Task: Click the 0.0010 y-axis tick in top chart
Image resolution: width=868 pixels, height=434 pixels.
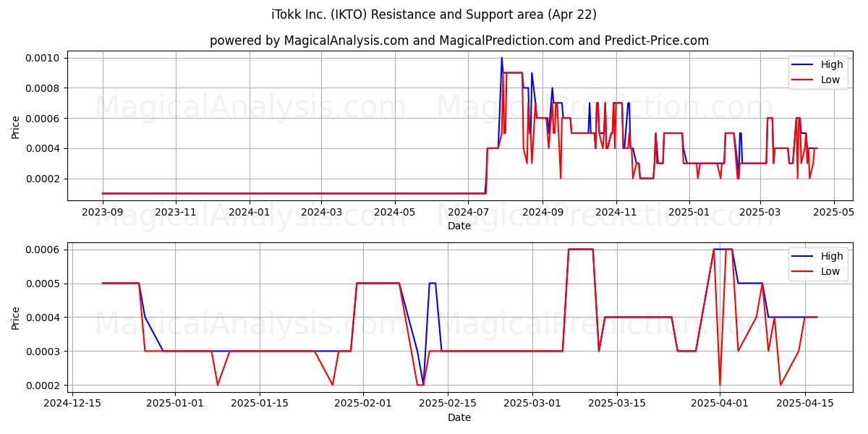Action: click(x=45, y=58)
